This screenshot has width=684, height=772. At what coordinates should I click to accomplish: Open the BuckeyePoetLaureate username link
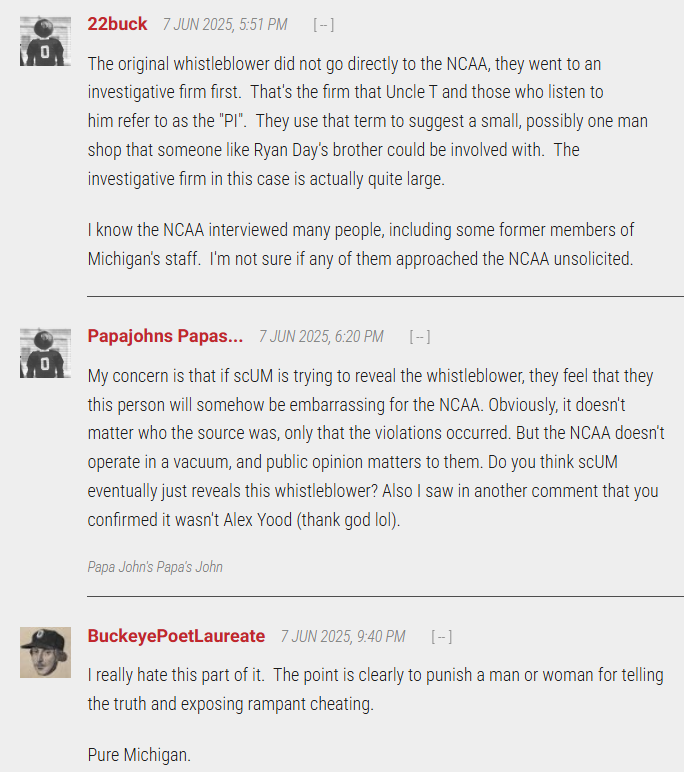176,636
